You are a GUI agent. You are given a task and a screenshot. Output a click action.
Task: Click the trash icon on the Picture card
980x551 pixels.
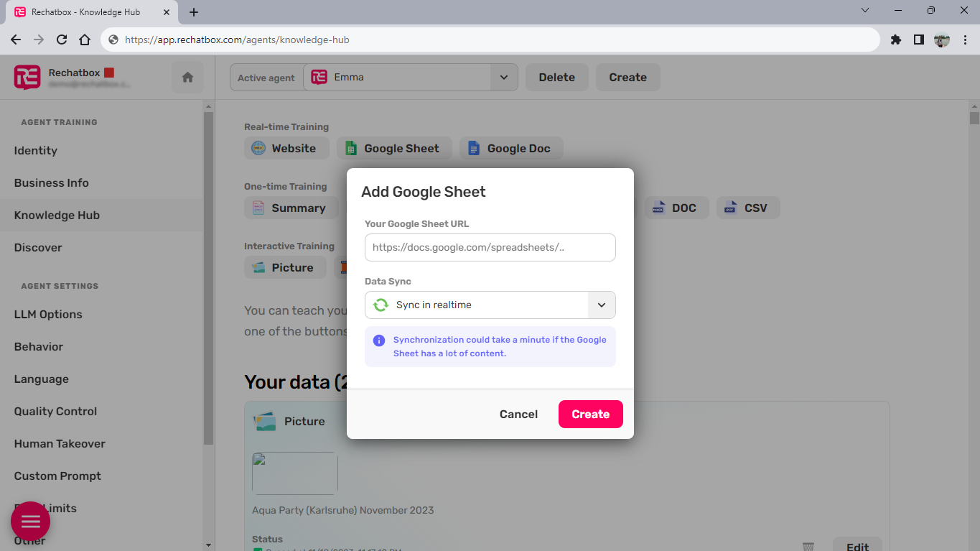click(808, 547)
